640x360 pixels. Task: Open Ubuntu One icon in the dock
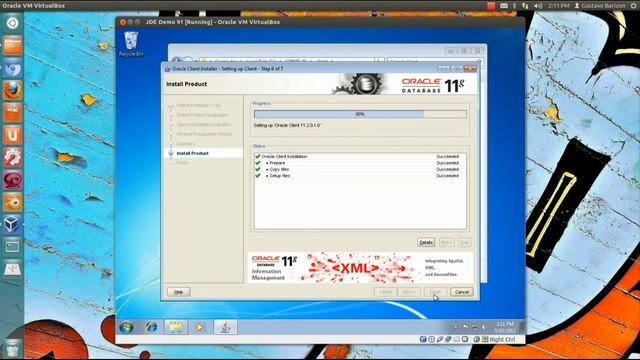click(x=12, y=135)
